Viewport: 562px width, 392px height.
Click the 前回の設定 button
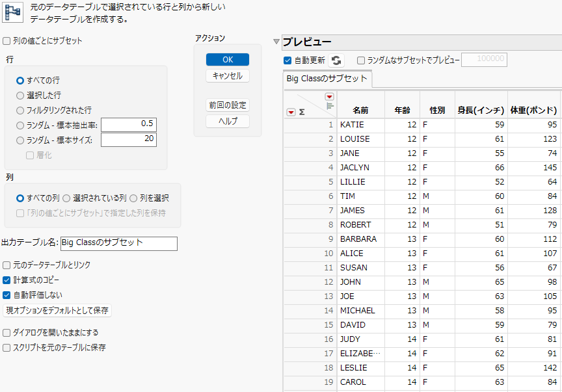228,105
